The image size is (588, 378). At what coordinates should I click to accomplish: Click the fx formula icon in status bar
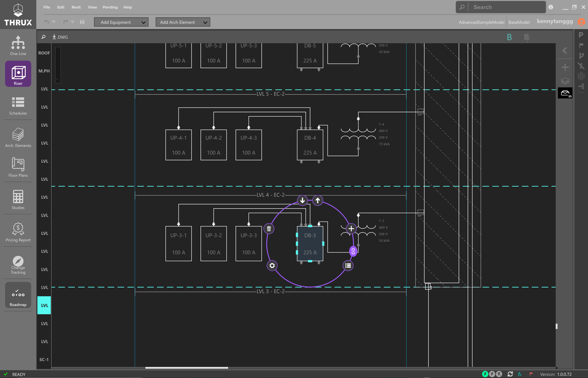520,374
